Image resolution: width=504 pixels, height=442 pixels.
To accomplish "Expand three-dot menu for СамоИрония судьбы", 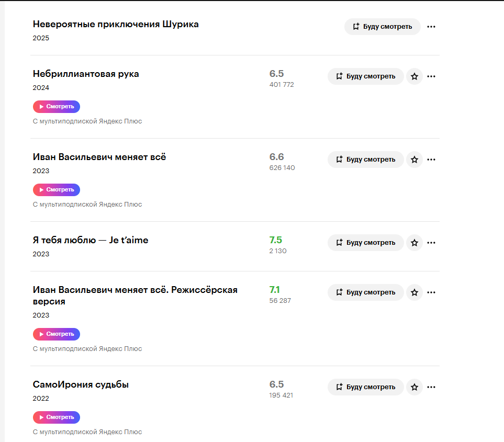I will tap(431, 387).
